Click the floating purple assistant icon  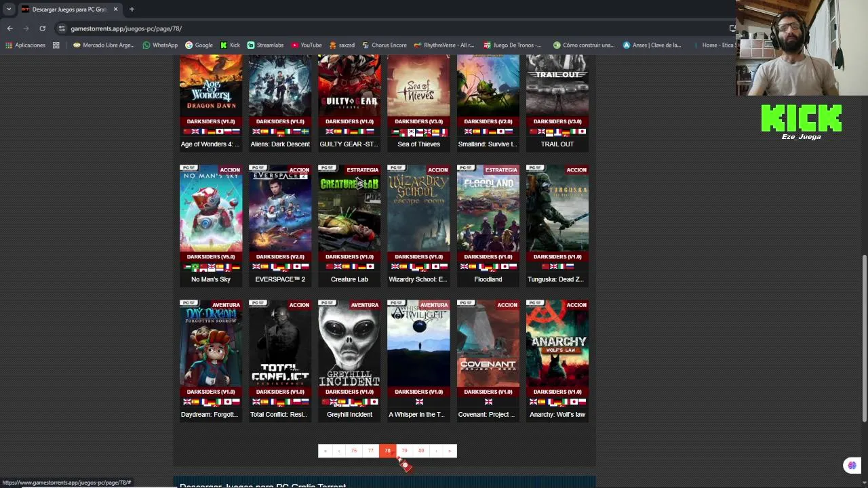[x=852, y=465]
